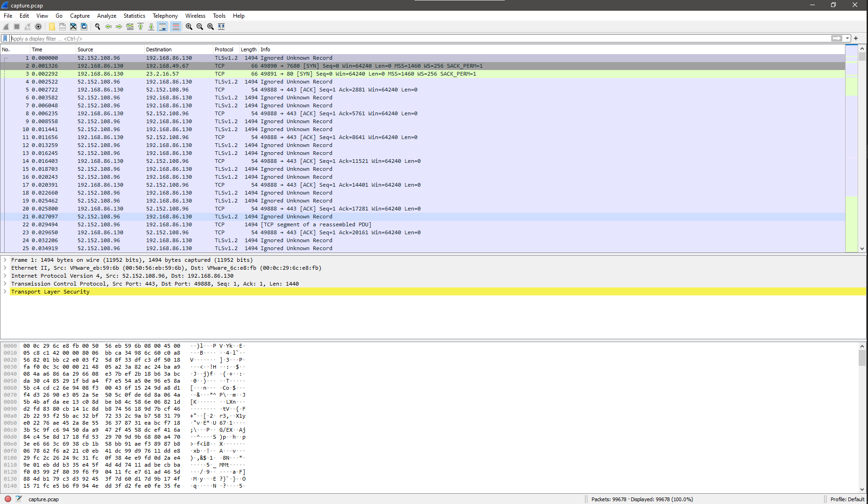Image resolution: width=868 pixels, height=504 pixels.
Task: Start capturing packets with the shark fin icon
Action: click(6, 27)
